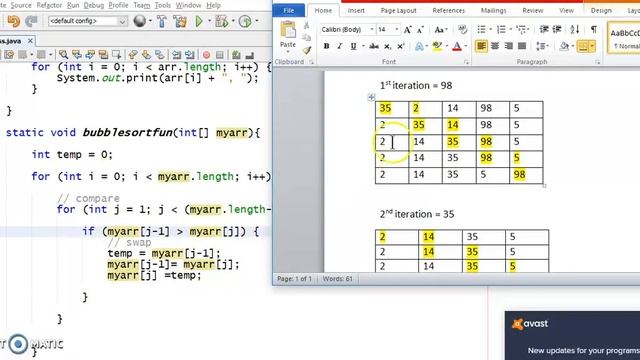Expand the Profile Project dropdown arrow
Screen dimensions: 640x360
pyautogui.click(x=256, y=21)
